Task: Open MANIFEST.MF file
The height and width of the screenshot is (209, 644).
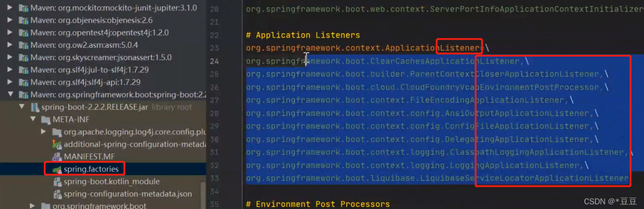Action: tap(89, 157)
